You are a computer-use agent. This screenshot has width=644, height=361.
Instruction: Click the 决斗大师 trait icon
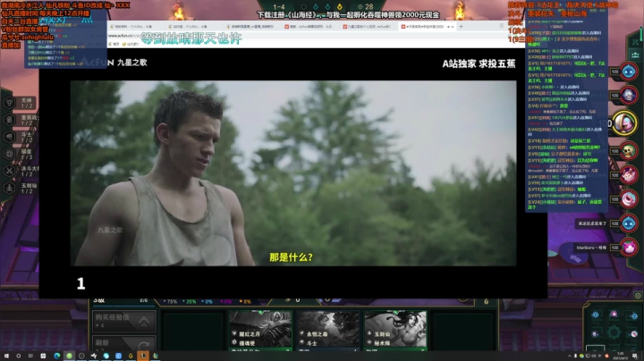click(9, 171)
